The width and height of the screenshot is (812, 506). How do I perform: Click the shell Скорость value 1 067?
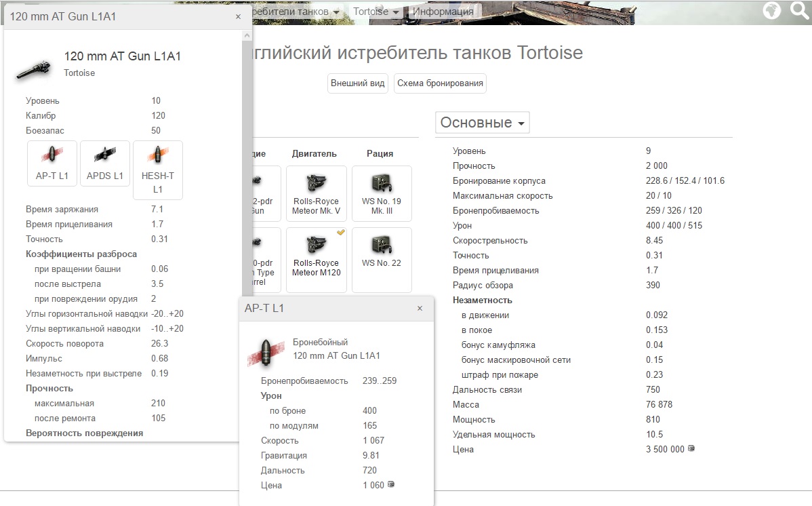(x=373, y=441)
